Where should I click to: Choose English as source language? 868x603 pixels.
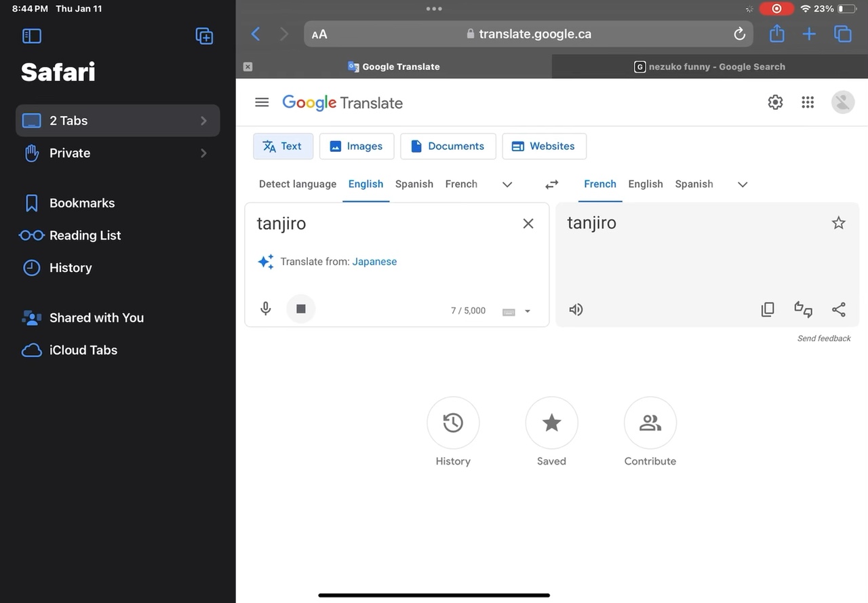[x=366, y=184]
